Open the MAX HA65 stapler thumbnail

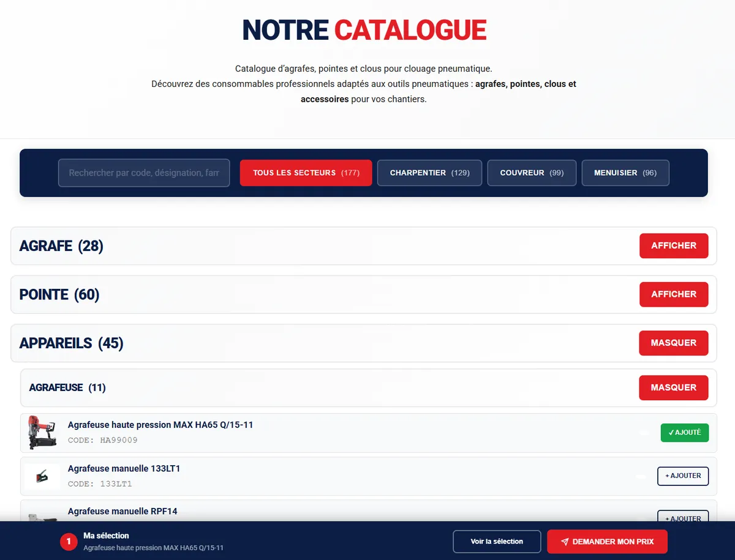42,433
